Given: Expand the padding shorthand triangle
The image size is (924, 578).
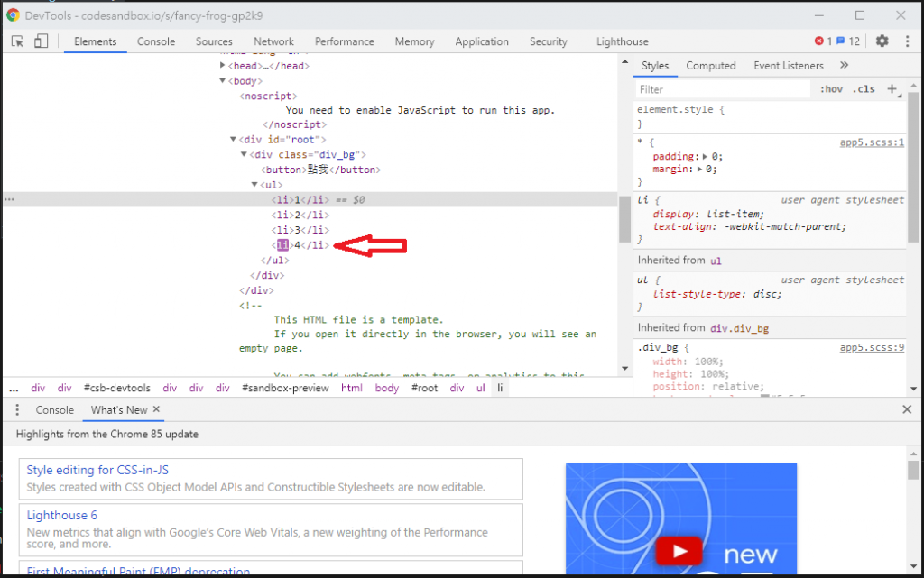Looking at the screenshot, I should coord(705,157).
